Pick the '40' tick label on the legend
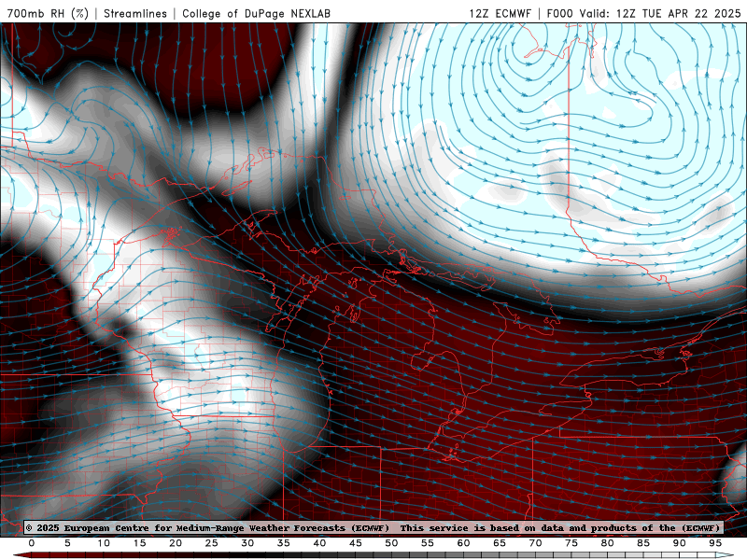This screenshot has width=747, height=560. coord(319,543)
